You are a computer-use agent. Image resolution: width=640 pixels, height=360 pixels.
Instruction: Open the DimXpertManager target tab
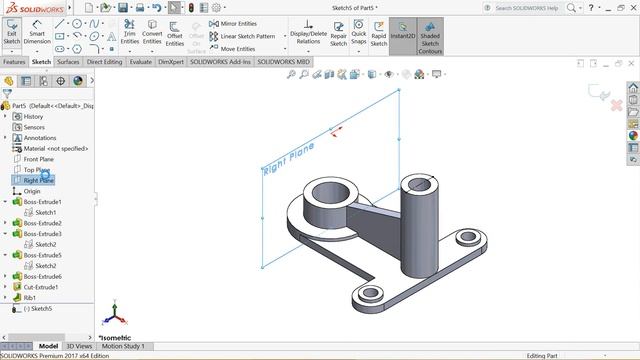pyautogui.click(x=60, y=81)
